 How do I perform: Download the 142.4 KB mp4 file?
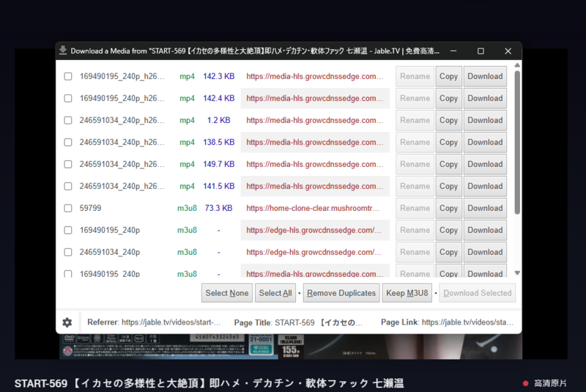tap(485, 98)
